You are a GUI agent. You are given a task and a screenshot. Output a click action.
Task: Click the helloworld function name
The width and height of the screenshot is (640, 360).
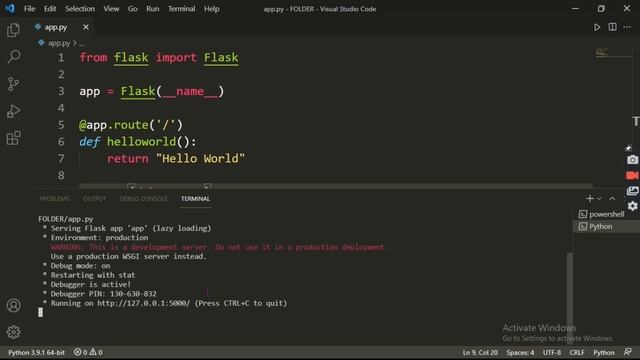[142, 142]
